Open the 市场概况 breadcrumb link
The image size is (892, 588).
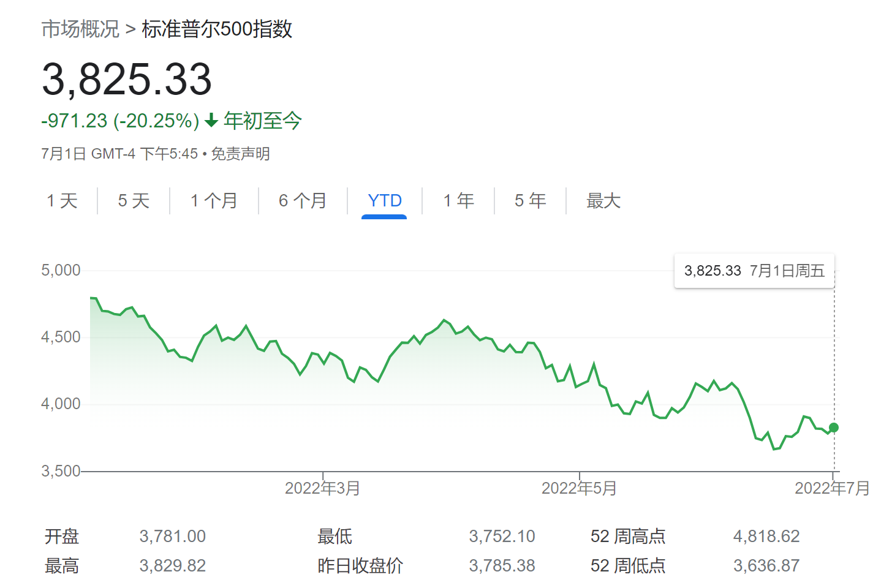click(80, 29)
